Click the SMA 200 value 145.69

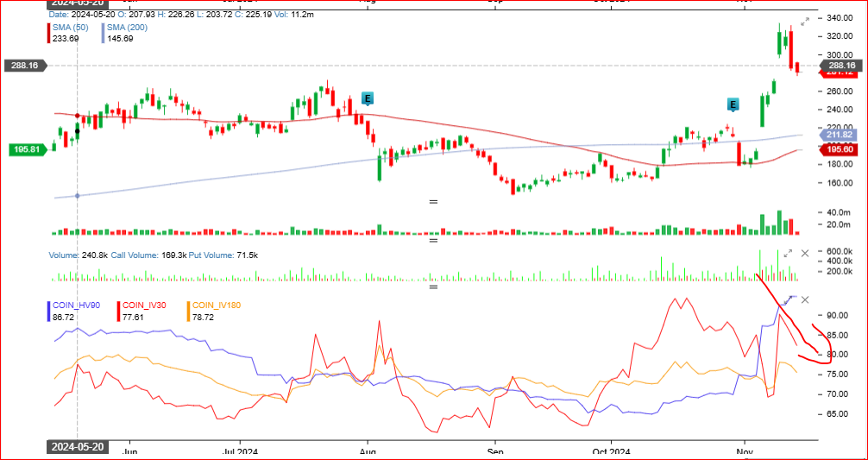pos(120,38)
